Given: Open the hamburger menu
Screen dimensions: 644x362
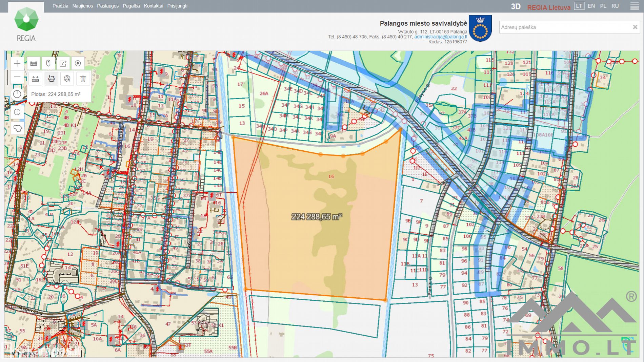Looking at the screenshot, I should tap(635, 6).
